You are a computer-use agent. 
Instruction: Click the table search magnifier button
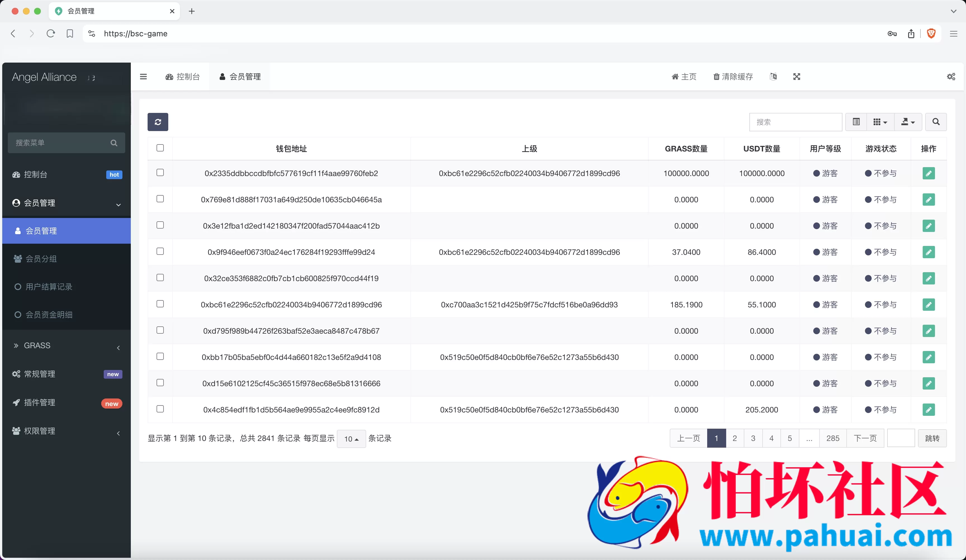[x=936, y=122]
